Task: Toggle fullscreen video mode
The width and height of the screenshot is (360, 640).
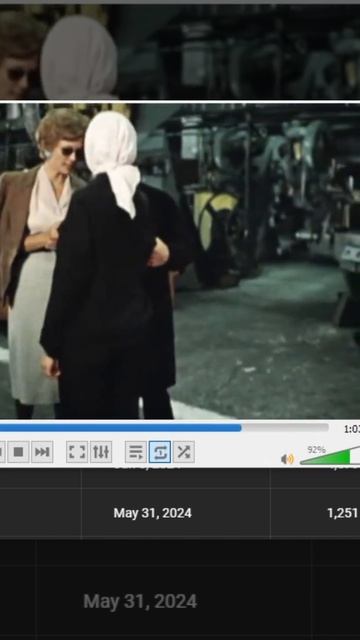Action: pyautogui.click(x=77, y=452)
